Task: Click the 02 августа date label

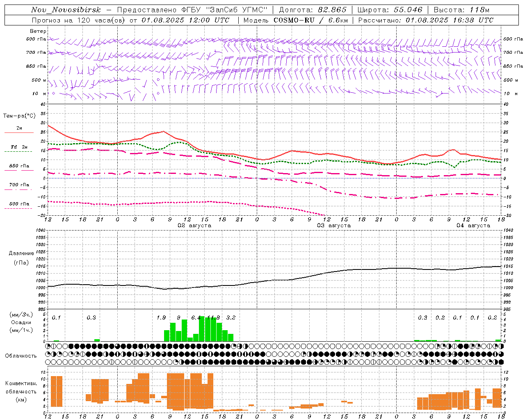Action: point(194,226)
